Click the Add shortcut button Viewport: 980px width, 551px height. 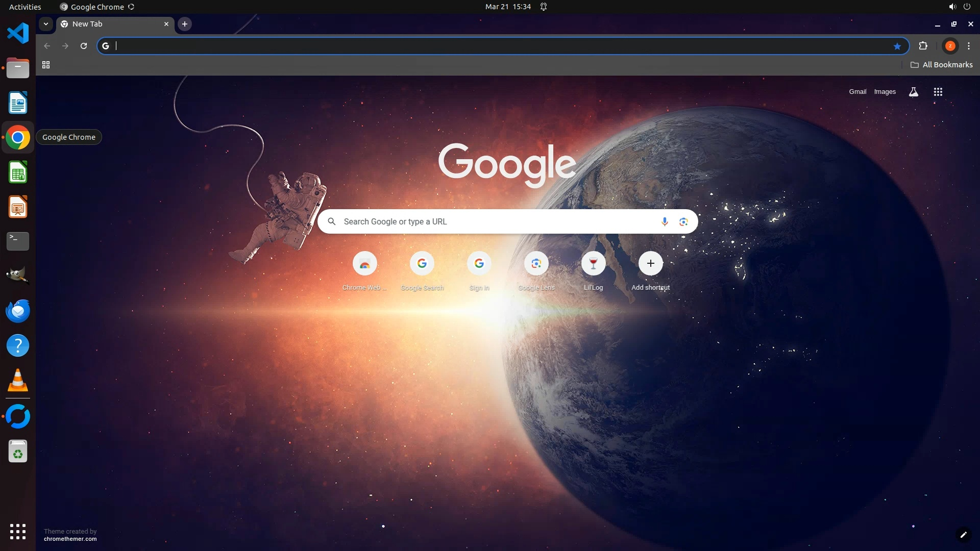pos(650,264)
